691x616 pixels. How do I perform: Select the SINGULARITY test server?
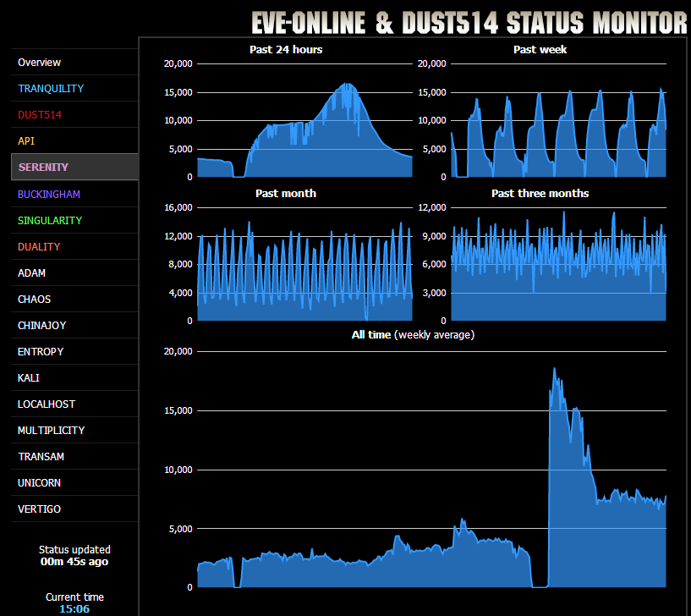point(74,221)
